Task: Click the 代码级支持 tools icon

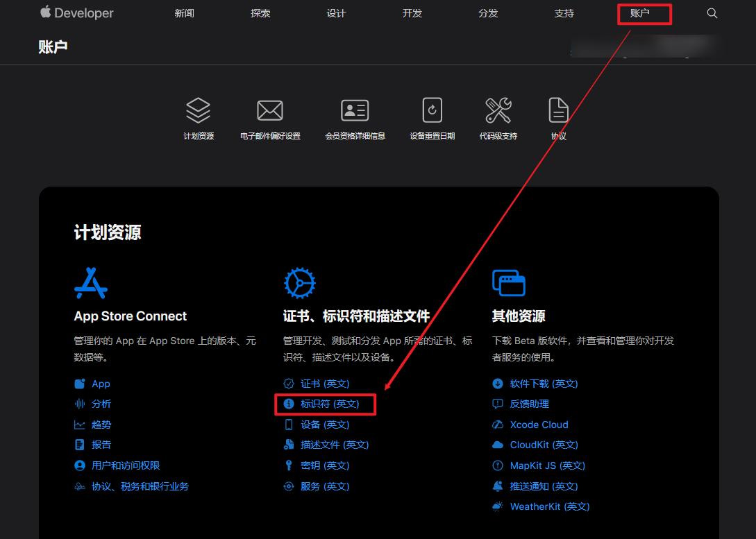Action: pos(498,110)
